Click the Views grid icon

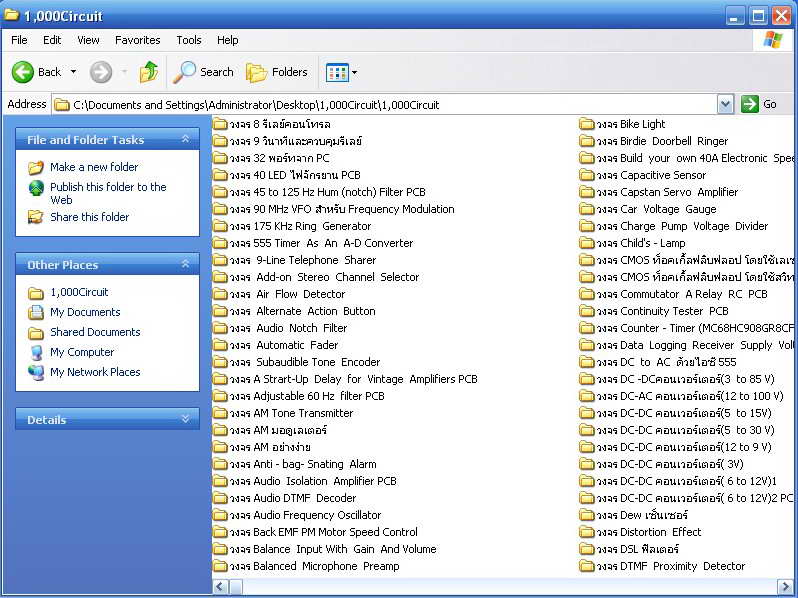(337, 73)
